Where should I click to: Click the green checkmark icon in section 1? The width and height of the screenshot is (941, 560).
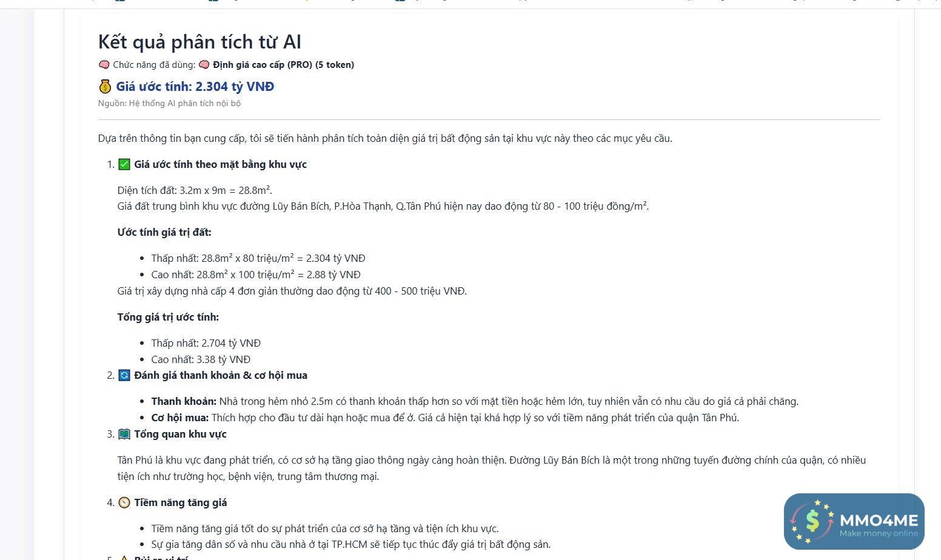click(x=124, y=164)
